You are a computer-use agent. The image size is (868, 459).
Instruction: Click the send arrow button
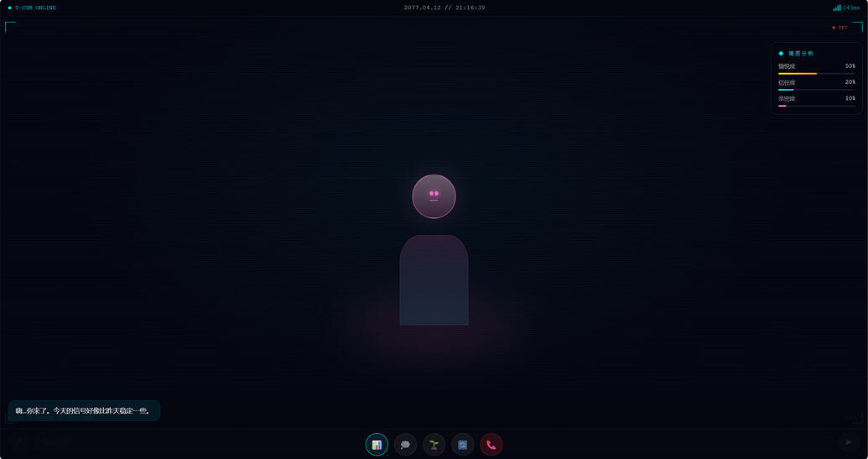[849, 441]
